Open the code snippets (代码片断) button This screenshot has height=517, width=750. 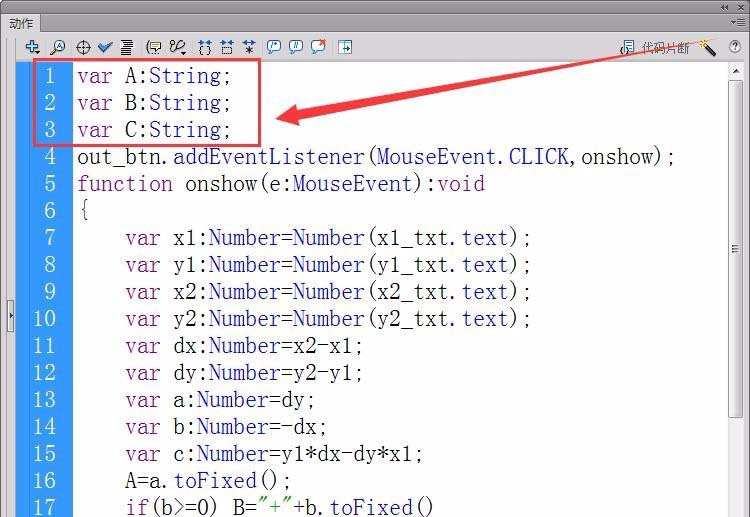point(655,47)
